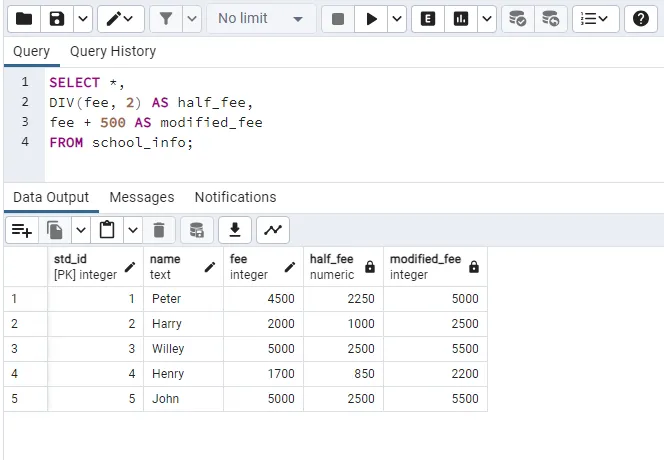664x460 pixels.
Task: Switch to the Messages tab
Action: [142, 197]
